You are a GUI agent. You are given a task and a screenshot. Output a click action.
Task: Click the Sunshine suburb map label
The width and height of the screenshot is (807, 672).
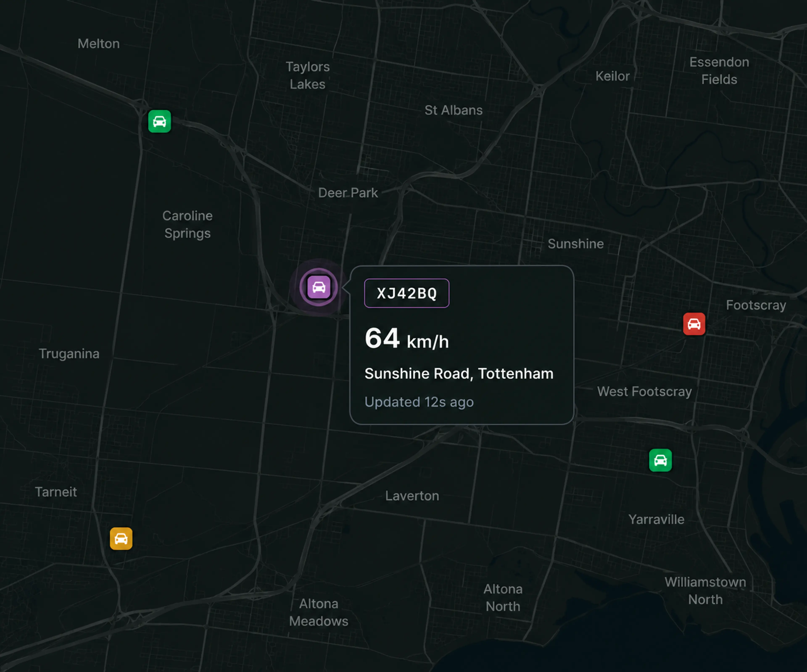tap(576, 244)
